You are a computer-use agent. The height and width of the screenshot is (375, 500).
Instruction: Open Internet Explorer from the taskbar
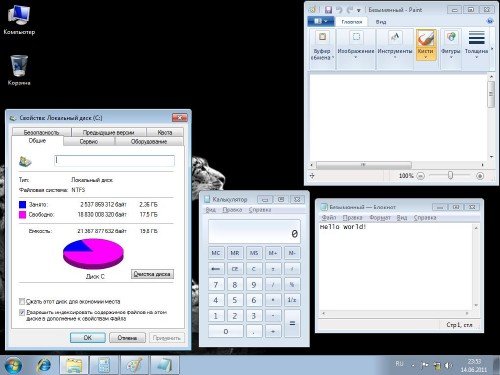point(44,365)
